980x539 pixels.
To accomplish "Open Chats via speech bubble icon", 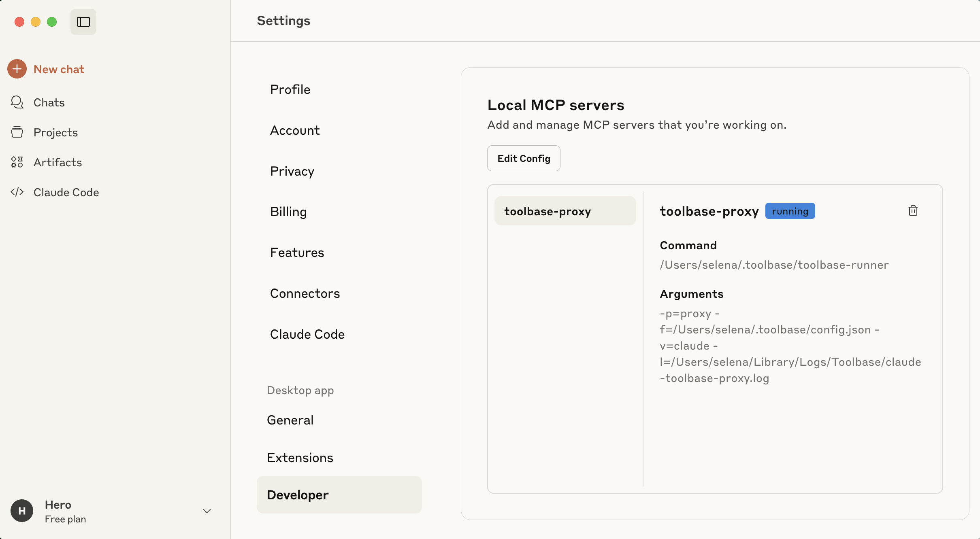I will click(x=17, y=102).
